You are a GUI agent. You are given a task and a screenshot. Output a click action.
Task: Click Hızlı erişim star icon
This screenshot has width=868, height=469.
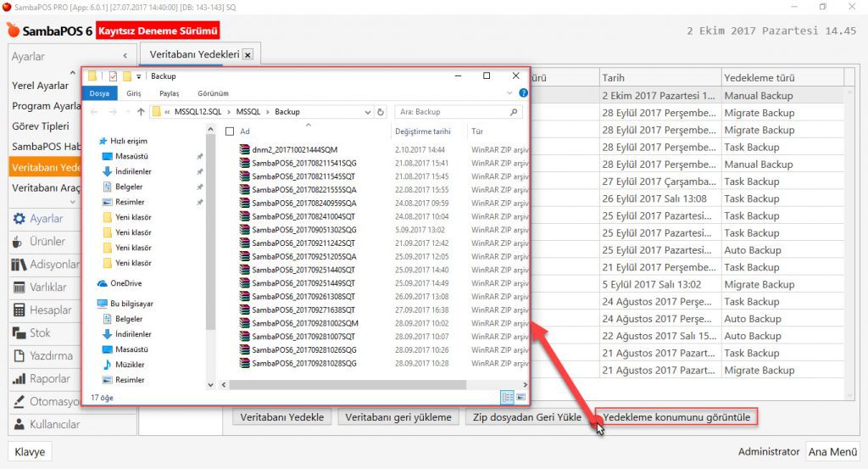(103, 141)
